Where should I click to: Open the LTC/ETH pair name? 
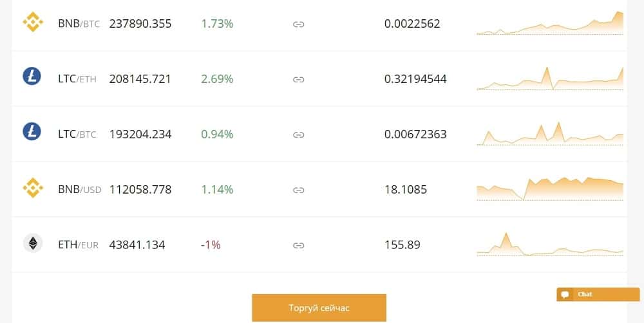click(77, 79)
